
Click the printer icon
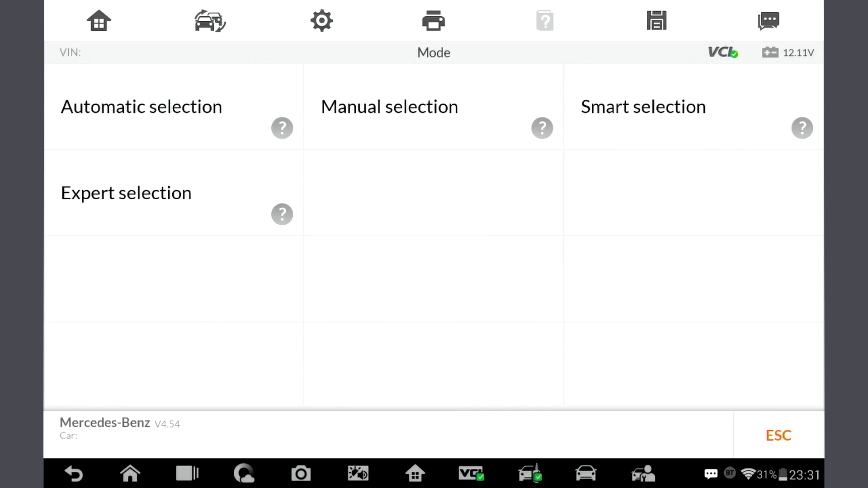[x=433, y=21]
